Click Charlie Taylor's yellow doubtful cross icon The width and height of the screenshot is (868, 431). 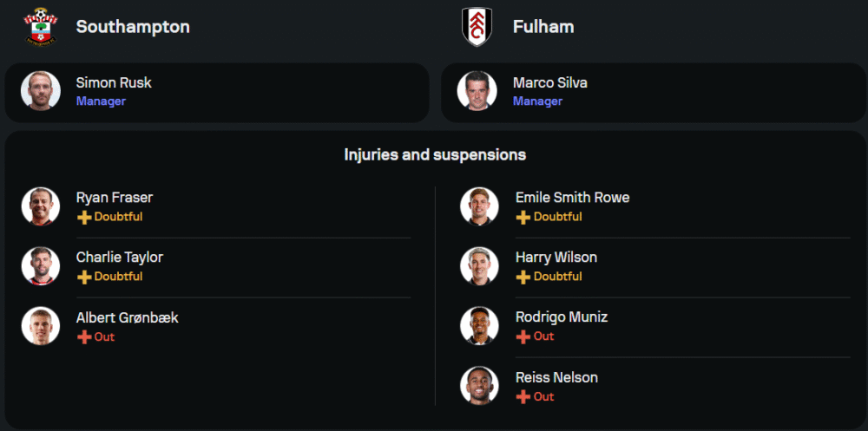[x=84, y=278]
